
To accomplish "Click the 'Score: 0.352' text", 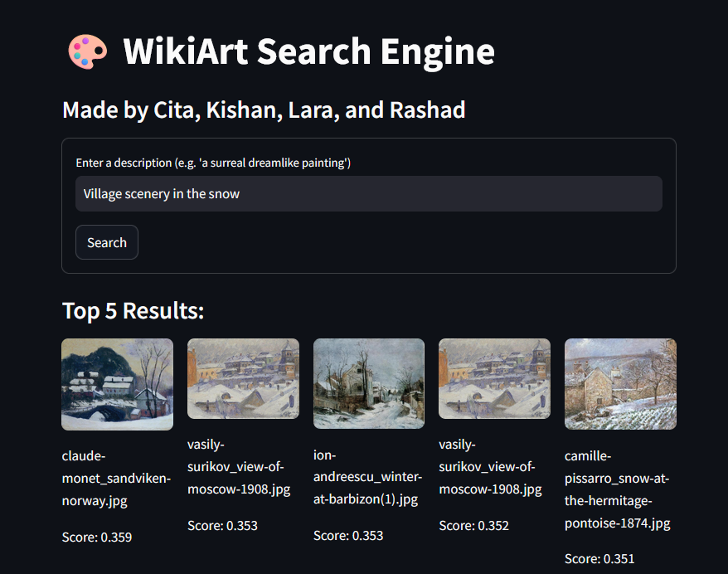I will tap(473, 525).
